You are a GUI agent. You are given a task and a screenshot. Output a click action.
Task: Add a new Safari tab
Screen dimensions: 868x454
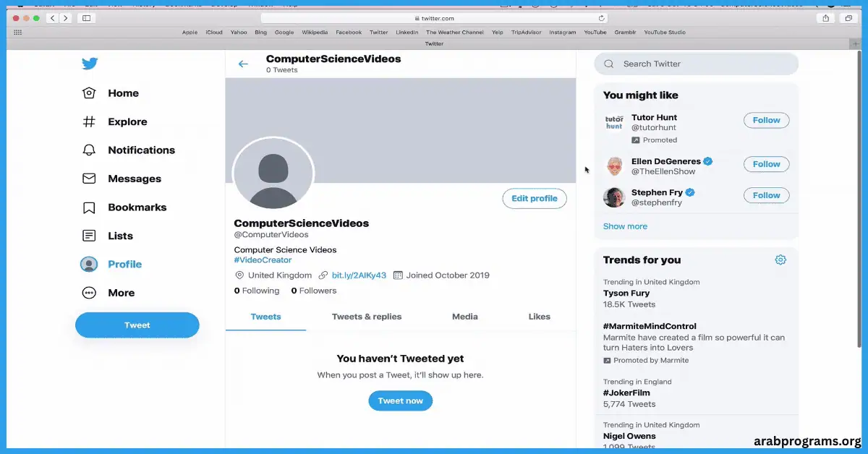coord(856,43)
